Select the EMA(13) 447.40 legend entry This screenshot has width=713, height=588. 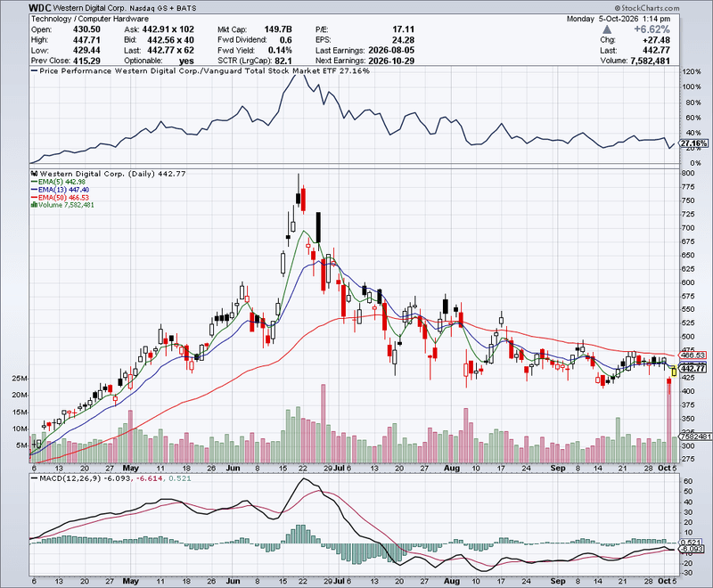coord(60,190)
